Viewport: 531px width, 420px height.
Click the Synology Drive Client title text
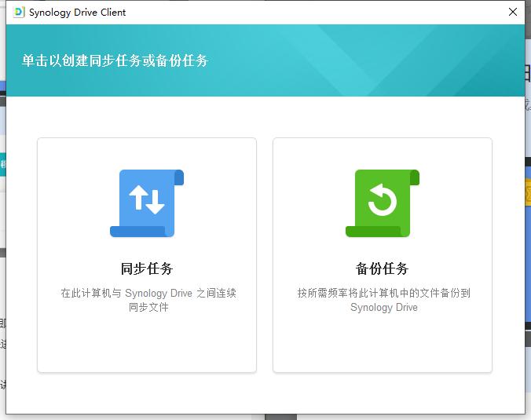(78, 13)
